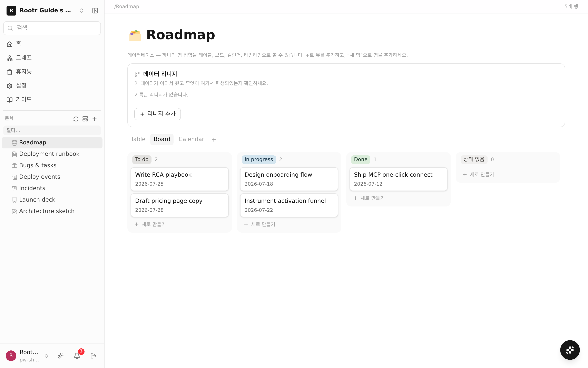
Task: Open the AI assistant sparkle button
Action: pos(570,350)
